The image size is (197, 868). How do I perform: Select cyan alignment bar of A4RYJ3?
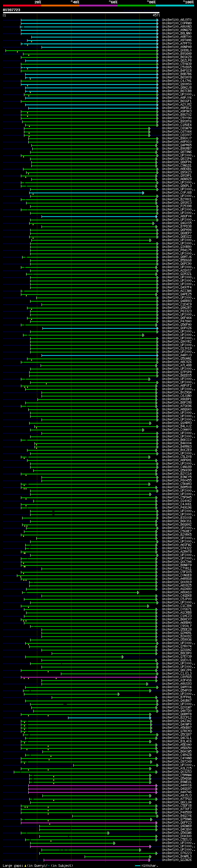pyautogui.click(x=100, y=355)
